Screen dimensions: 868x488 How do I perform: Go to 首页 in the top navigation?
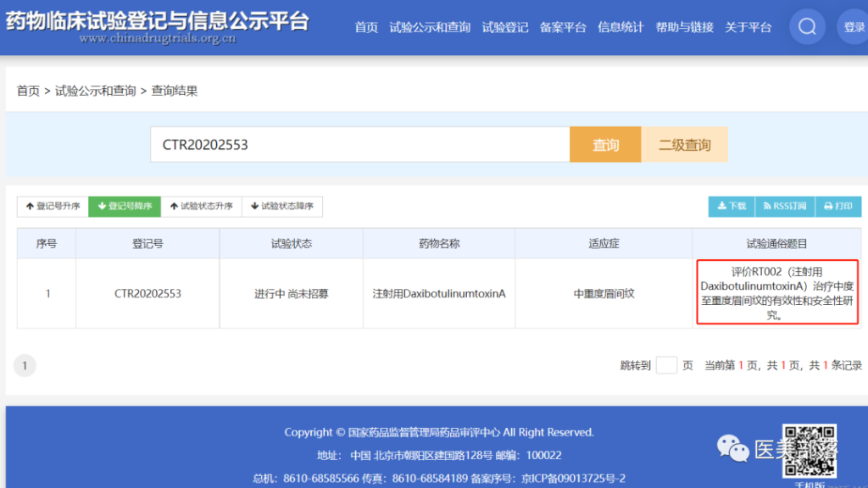pos(366,27)
